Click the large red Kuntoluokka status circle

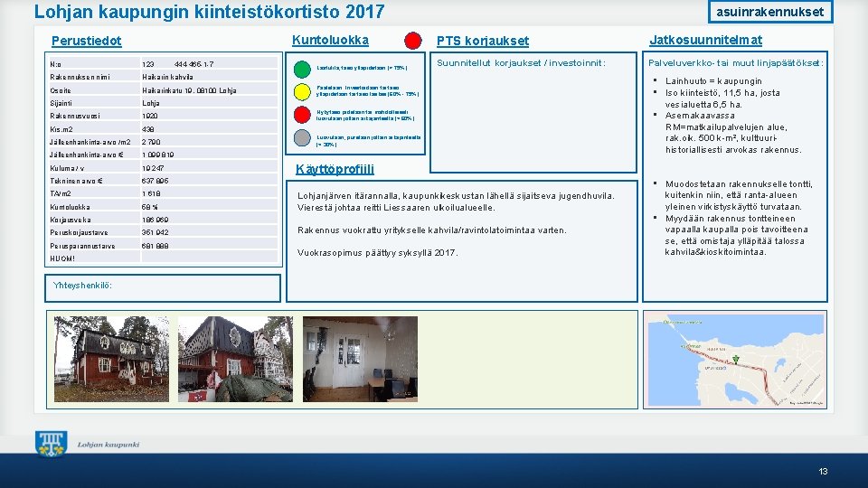[413, 41]
